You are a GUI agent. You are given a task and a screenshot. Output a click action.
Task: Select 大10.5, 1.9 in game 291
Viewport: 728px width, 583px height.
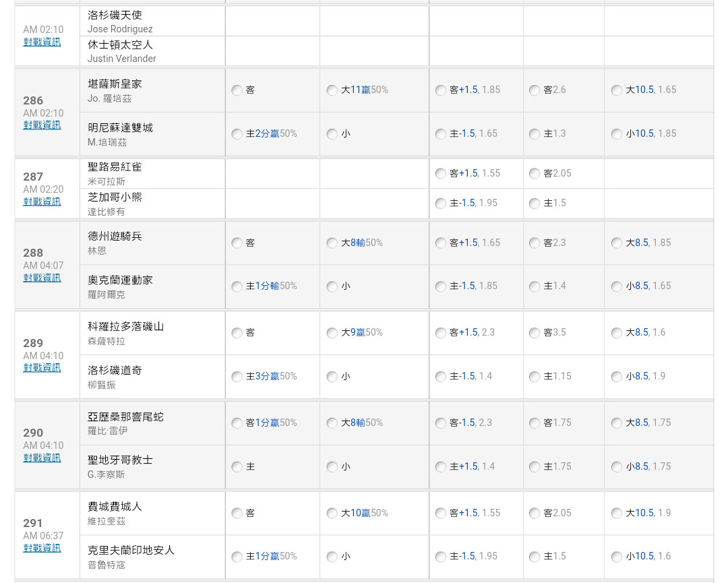point(616,513)
